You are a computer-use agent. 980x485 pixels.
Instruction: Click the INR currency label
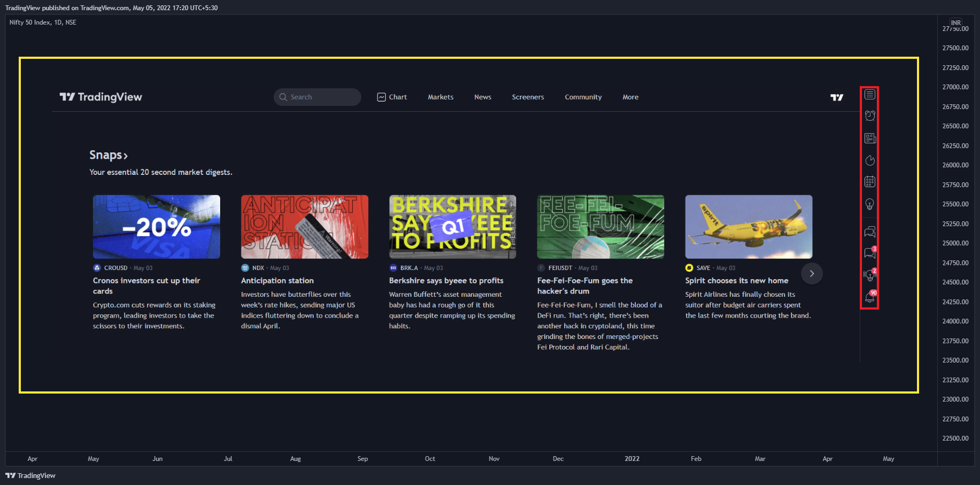click(x=956, y=22)
